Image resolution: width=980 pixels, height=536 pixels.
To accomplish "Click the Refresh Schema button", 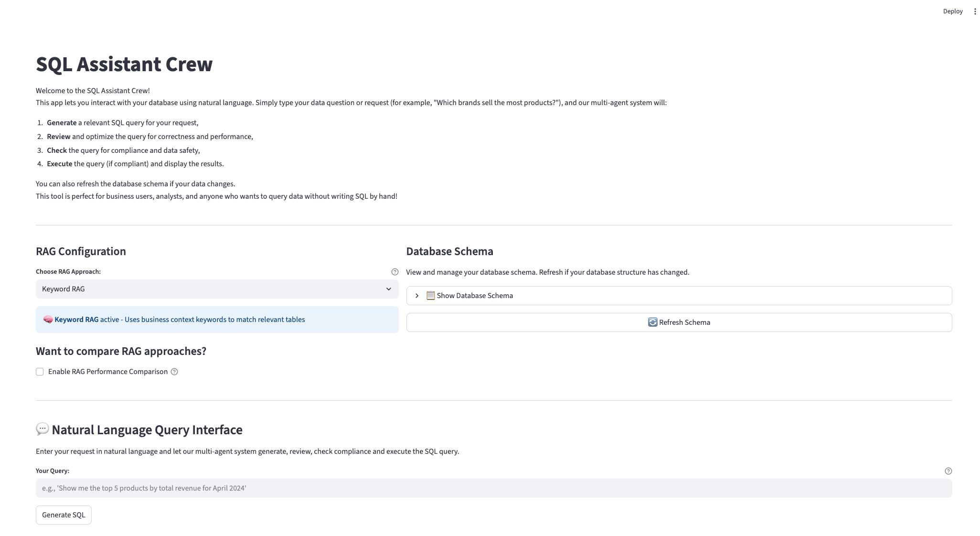I will coord(679,322).
